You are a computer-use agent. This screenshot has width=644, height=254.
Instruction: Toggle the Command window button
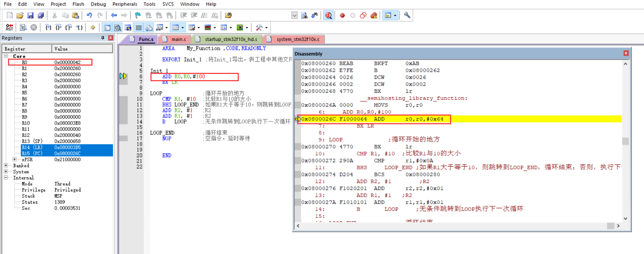(107, 27)
